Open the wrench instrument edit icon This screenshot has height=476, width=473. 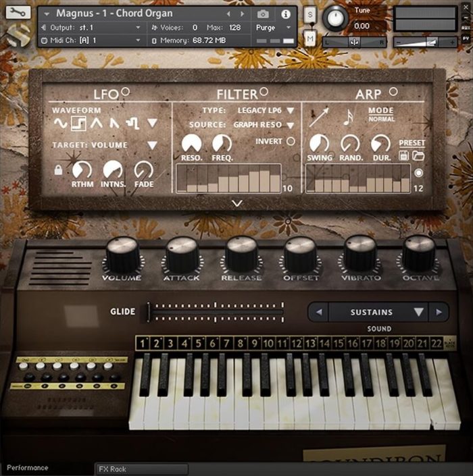(x=18, y=12)
